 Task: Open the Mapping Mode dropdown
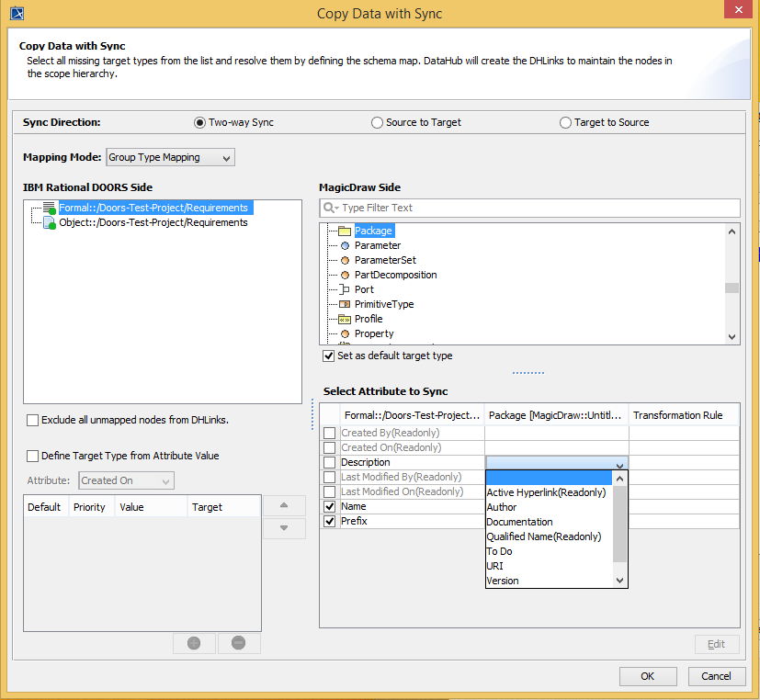(171, 158)
